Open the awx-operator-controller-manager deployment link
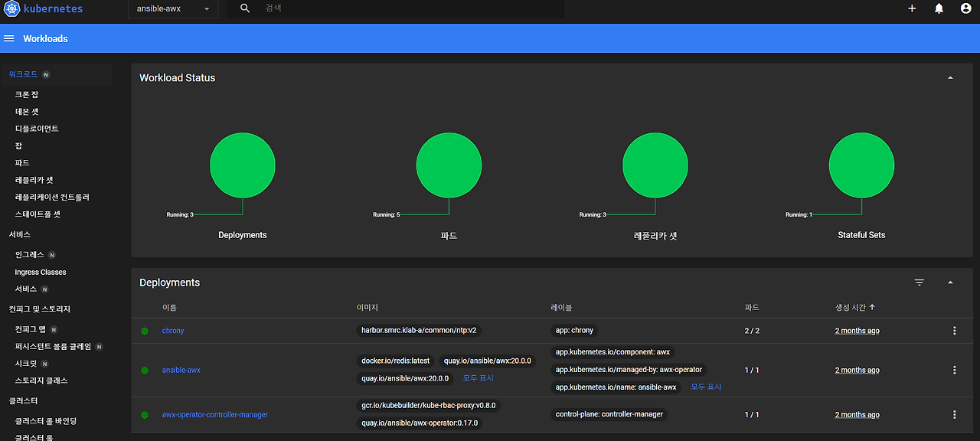Image resolution: width=980 pixels, height=441 pixels. 215,415
